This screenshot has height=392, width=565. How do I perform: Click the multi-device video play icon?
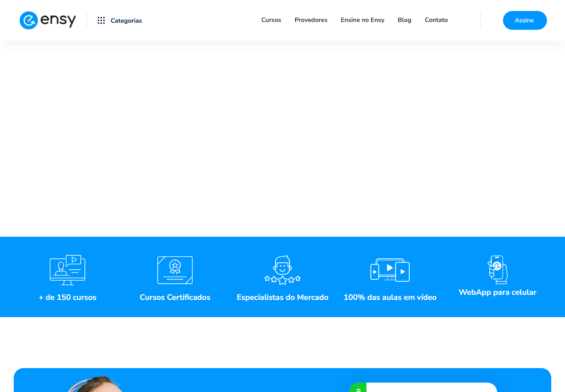click(x=390, y=270)
